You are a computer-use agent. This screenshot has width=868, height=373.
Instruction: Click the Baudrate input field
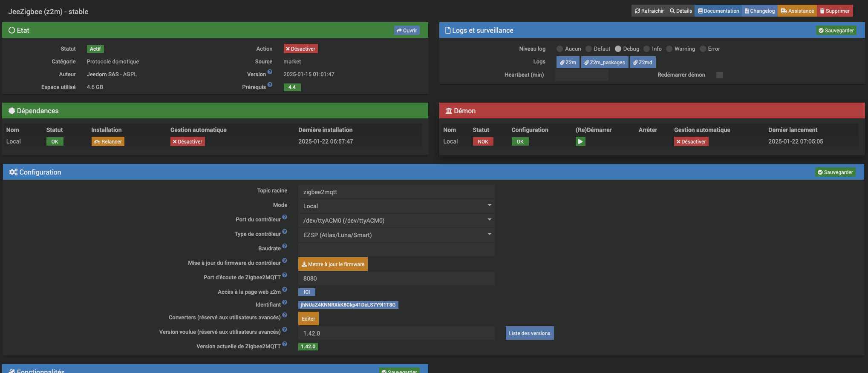point(396,250)
